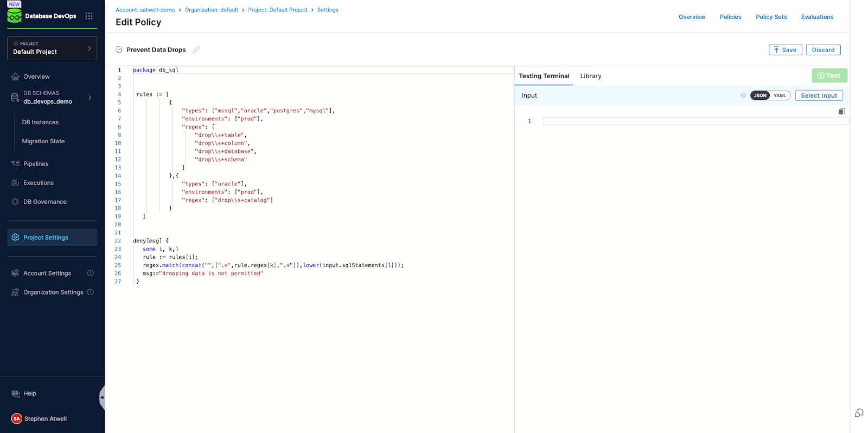Run the policy Test button
The image size is (868, 433).
[829, 75]
